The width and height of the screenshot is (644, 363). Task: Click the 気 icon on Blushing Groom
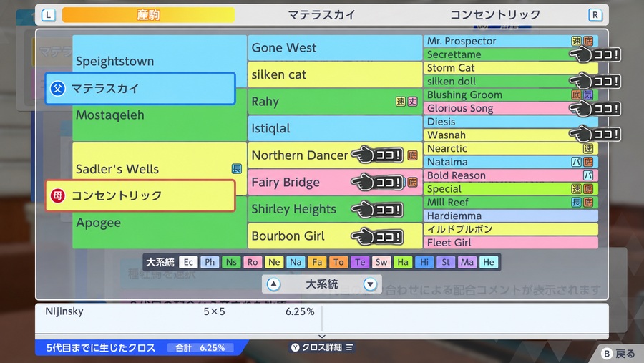pyautogui.click(x=588, y=95)
